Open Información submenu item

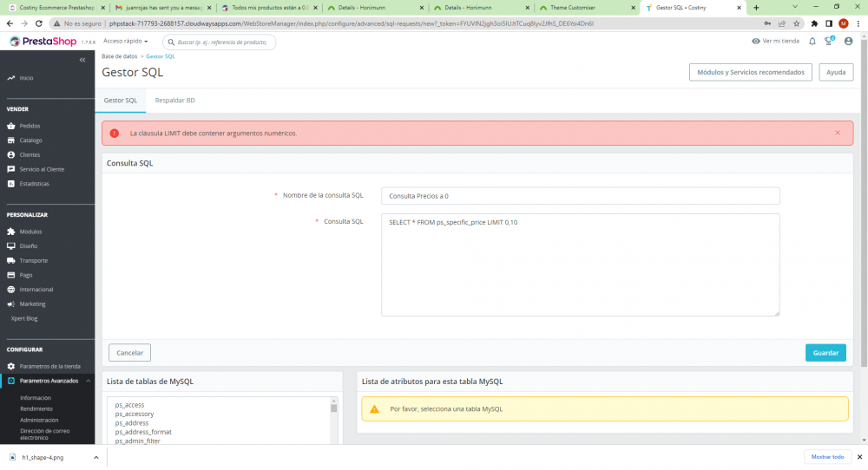36,397
